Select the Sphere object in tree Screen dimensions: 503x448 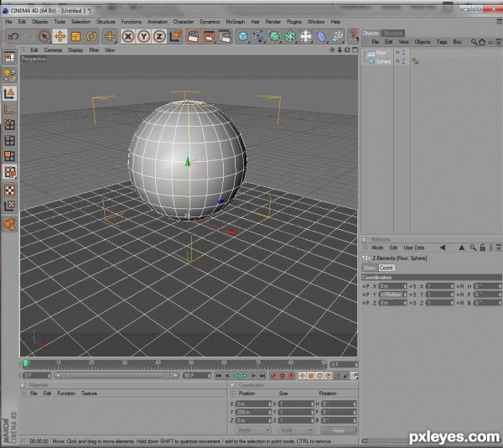tap(383, 61)
